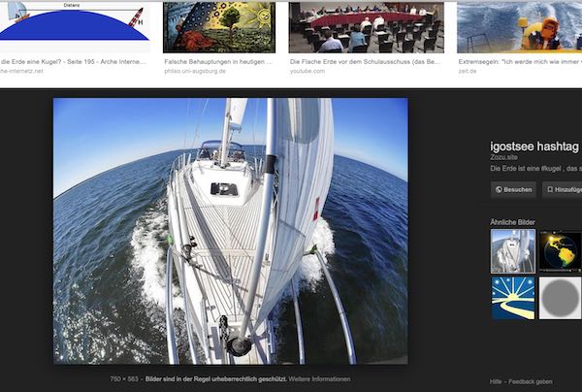The image size is (582, 392).
Task: Click the bookmark icon in Hinzufügen button
Action: coord(550,189)
